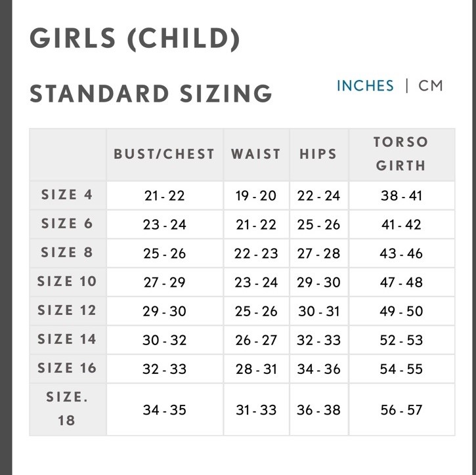
Task: Click the STANDARD SIZING heading
Action: 151,93
